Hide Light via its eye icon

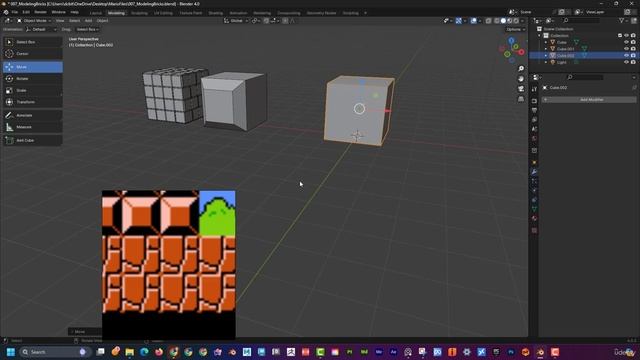click(x=627, y=62)
